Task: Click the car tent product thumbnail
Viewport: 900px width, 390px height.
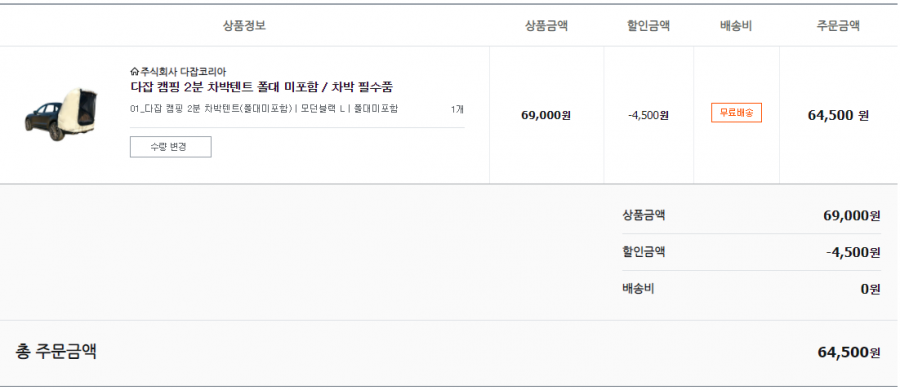Action: [x=61, y=114]
